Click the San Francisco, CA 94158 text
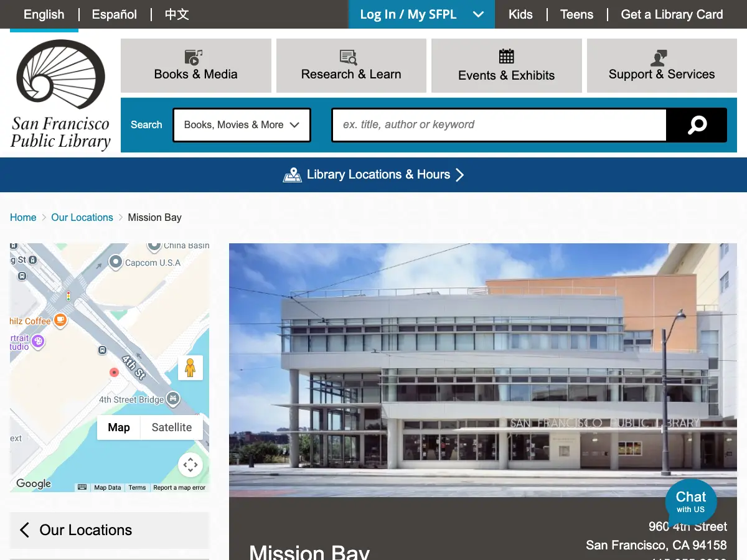This screenshot has width=747, height=560. pyautogui.click(x=656, y=545)
